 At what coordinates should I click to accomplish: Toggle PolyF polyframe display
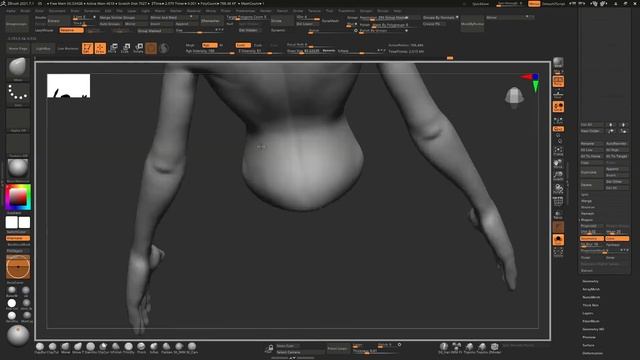(x=558, y=202)
